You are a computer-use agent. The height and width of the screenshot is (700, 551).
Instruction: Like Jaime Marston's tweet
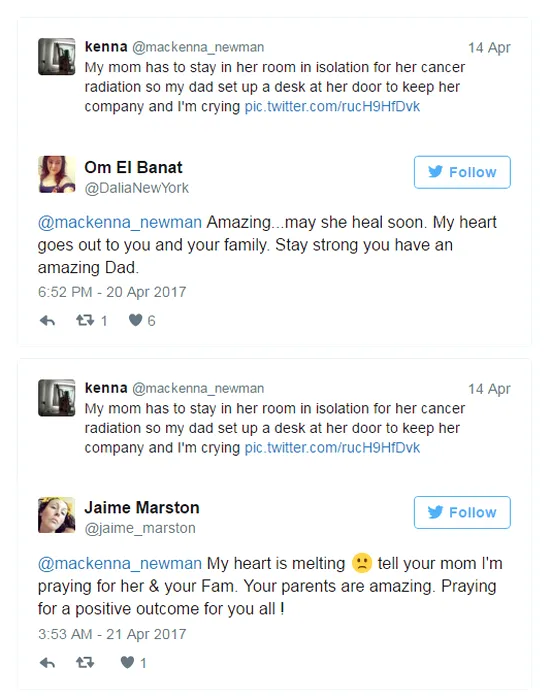[127, 662]
